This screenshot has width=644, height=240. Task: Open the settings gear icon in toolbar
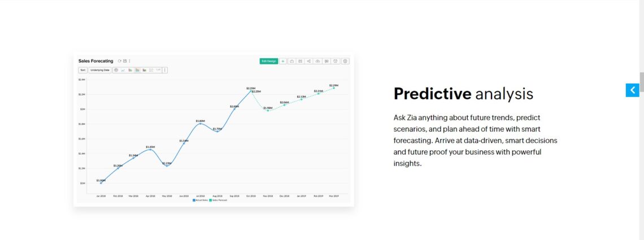[x=345, y=61]
